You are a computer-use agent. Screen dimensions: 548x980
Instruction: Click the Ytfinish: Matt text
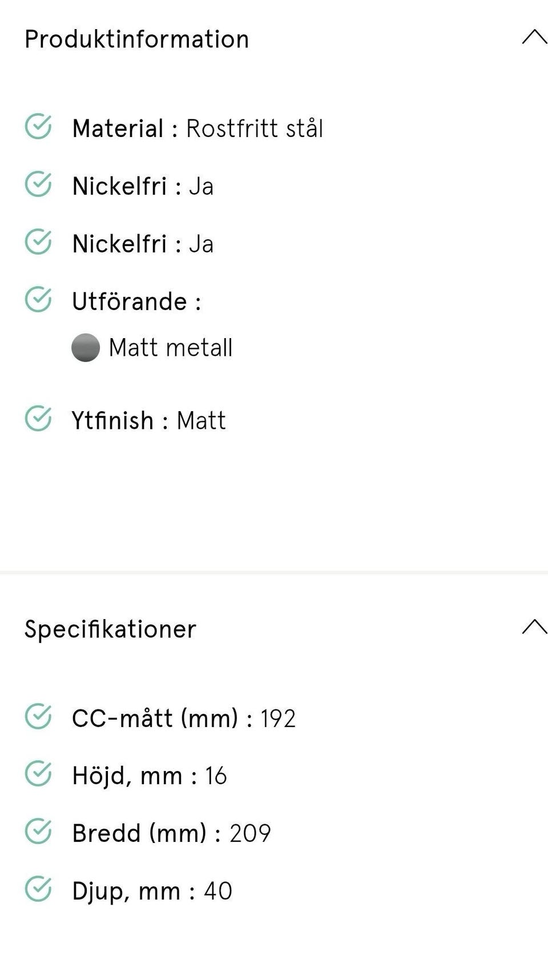pyautogui.click(x=148, y=421)
